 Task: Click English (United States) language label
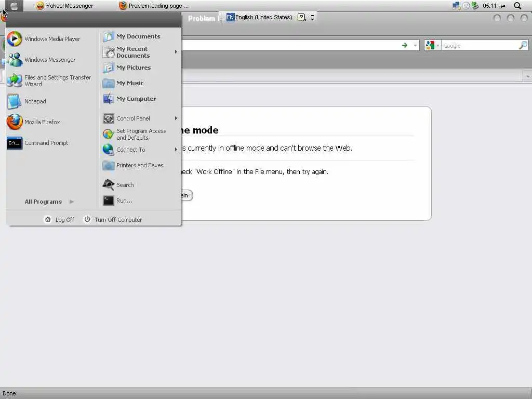[263, 17]
